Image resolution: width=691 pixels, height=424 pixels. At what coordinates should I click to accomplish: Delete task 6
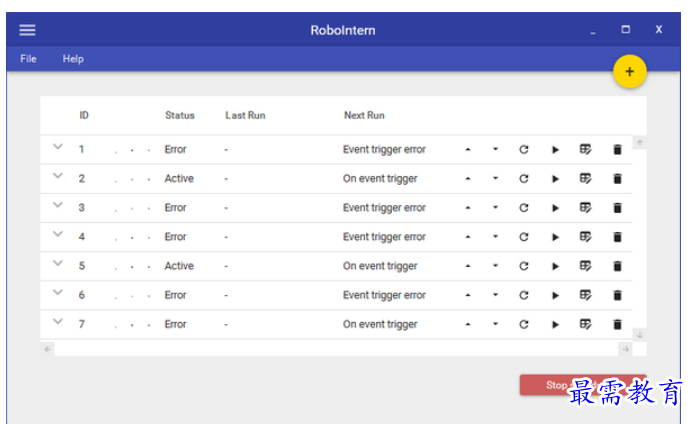coord(617,295)
